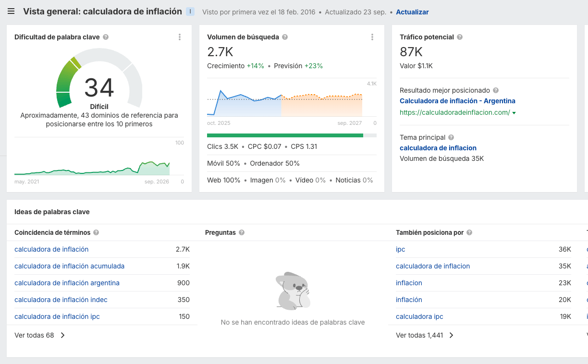Click the Valor $1.1K text

[x=416, y=66]
